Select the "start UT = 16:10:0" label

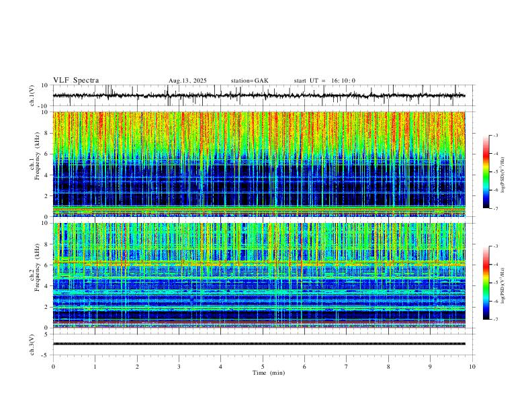point(324,81)
